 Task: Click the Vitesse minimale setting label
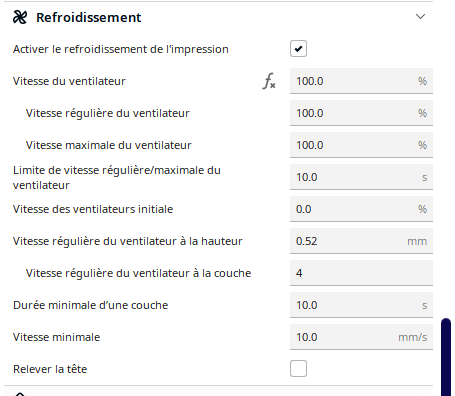[56, 337]
